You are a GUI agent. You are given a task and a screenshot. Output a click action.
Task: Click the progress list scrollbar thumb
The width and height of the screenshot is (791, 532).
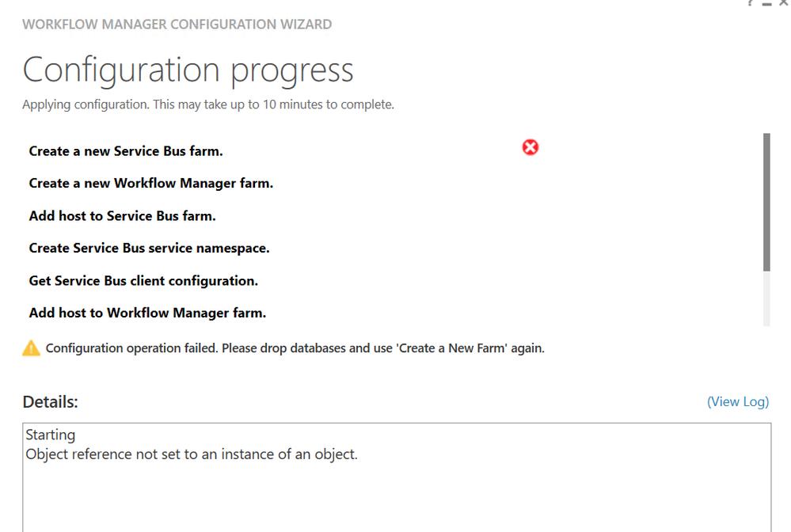[x=766, y=202]
